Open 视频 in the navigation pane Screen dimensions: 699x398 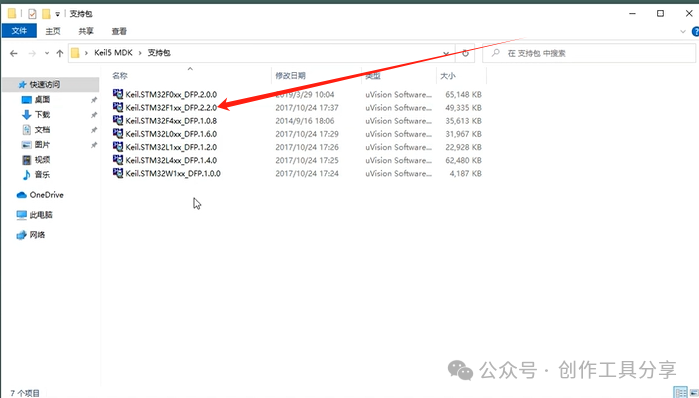point(42,160)
